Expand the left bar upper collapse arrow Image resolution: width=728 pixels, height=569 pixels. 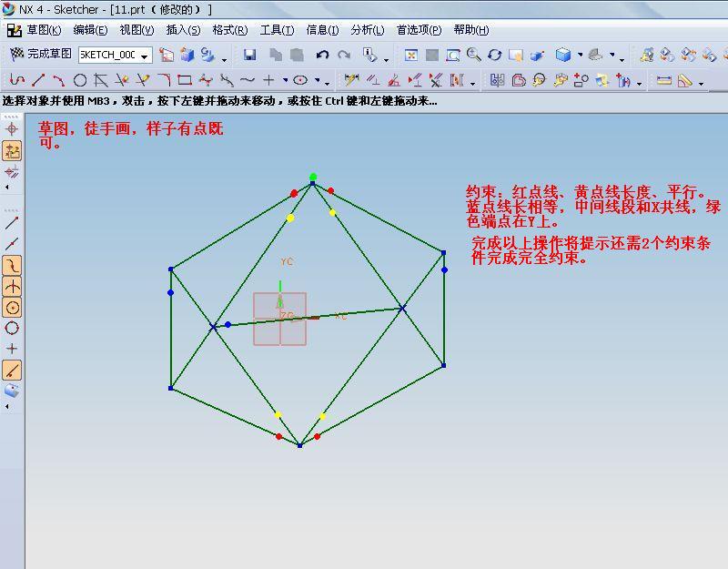click(7, 188)
